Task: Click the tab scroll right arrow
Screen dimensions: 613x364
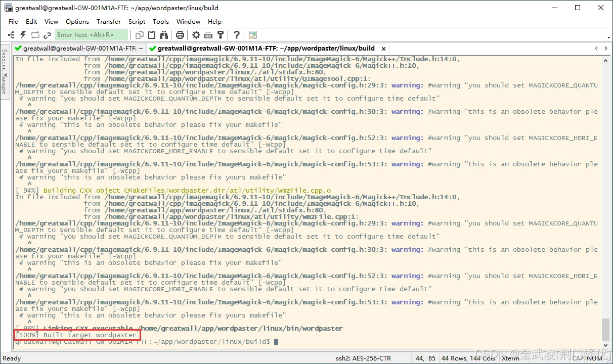Action: [x=606, y=49]
